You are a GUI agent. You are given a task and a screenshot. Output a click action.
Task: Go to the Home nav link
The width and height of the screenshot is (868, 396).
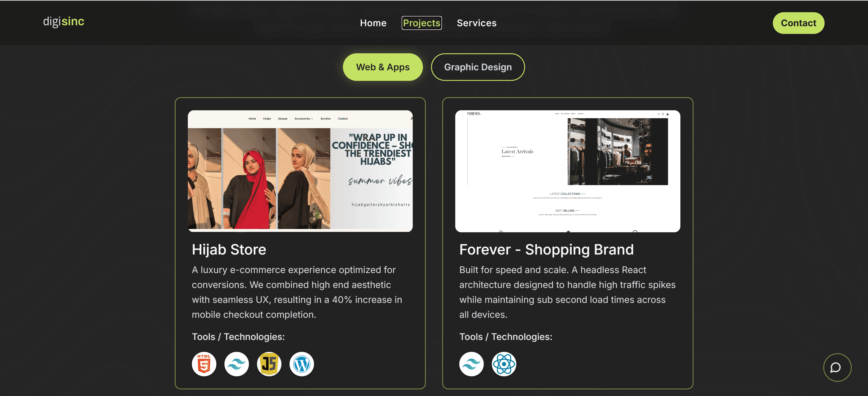(x=373, y=23)
